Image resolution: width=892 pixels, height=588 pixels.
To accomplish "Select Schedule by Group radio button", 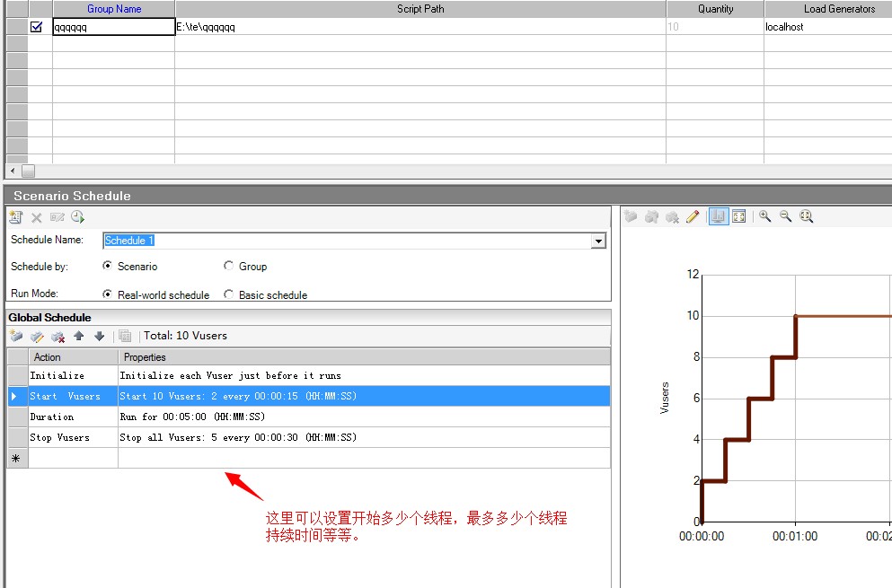I will 229,266.
